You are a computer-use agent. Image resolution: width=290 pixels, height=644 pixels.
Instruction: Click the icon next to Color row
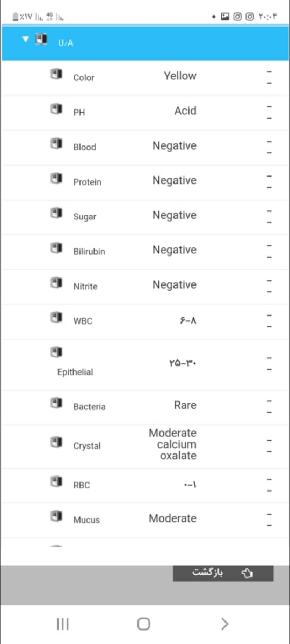click(x=56, y=75)
